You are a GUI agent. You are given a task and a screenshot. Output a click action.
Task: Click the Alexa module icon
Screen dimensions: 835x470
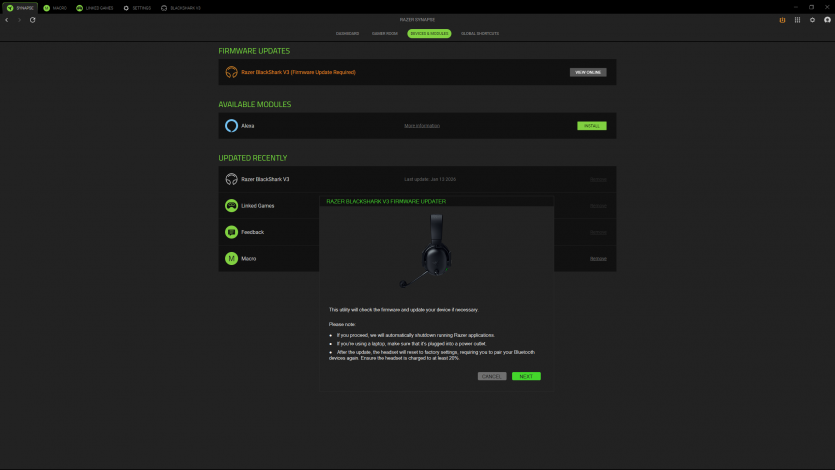[x=231, y=126]
